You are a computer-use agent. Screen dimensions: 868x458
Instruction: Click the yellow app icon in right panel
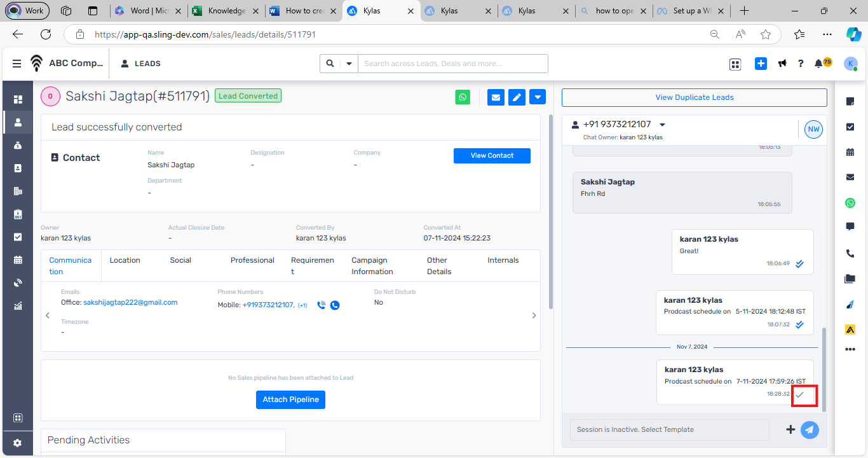pos(850,330)
